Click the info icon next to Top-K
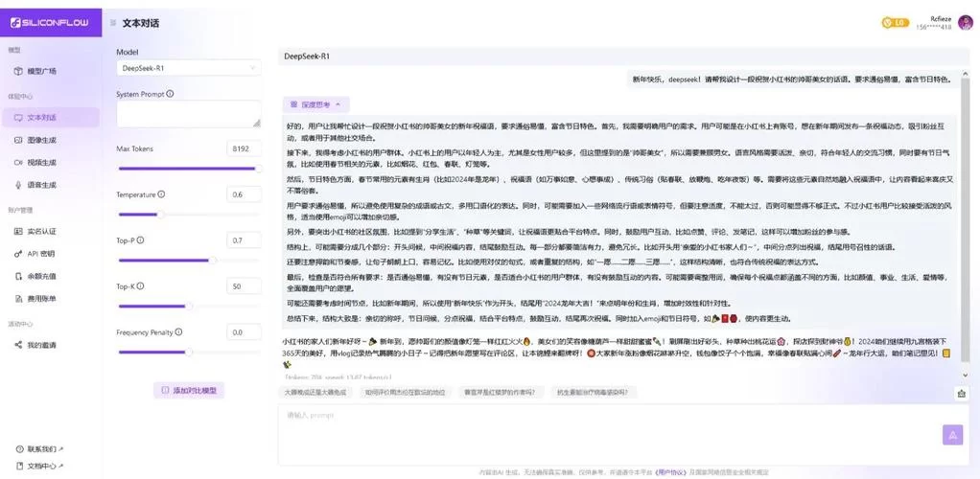This screenshot has width=980, height=479. pyautogui.click(x=141, y=286)
